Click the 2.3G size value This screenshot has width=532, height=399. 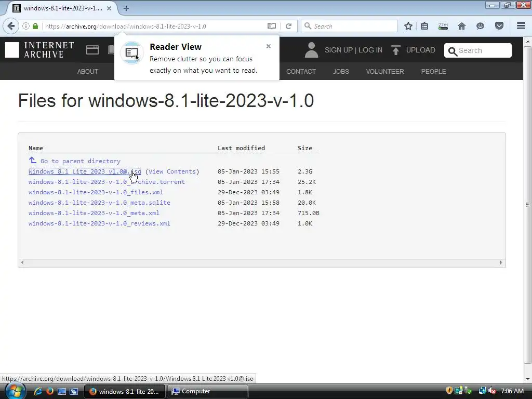[304, 171]
